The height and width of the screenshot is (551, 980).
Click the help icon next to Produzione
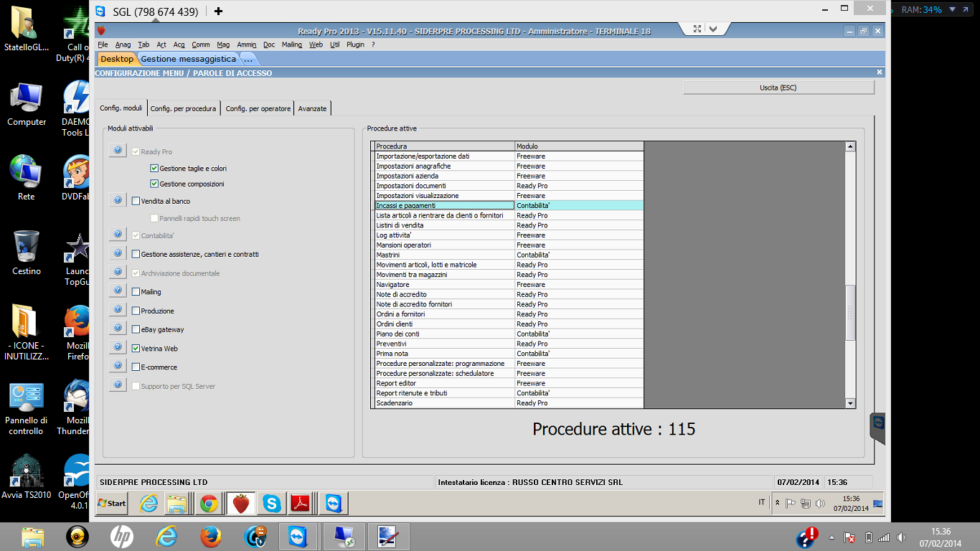click(x=118, y=310)
